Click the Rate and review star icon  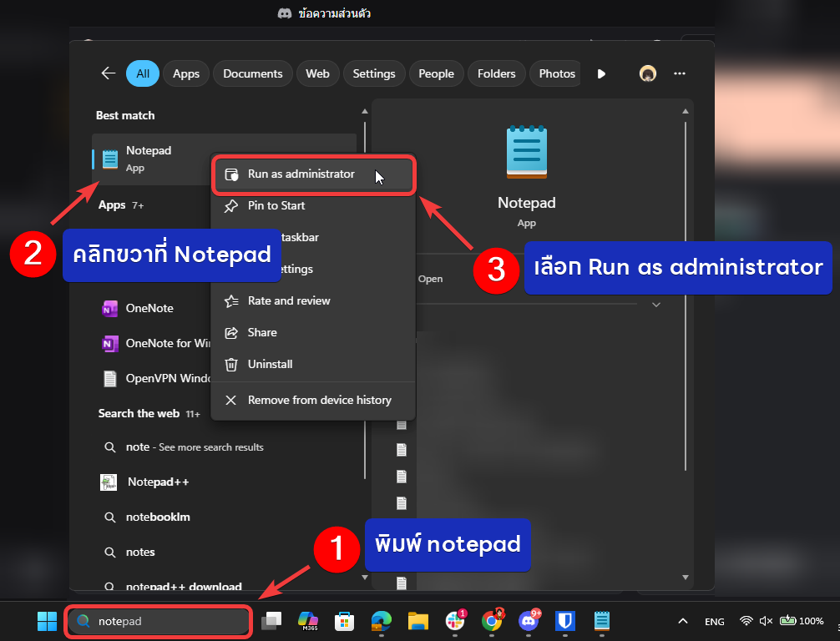tap(231, 301)
